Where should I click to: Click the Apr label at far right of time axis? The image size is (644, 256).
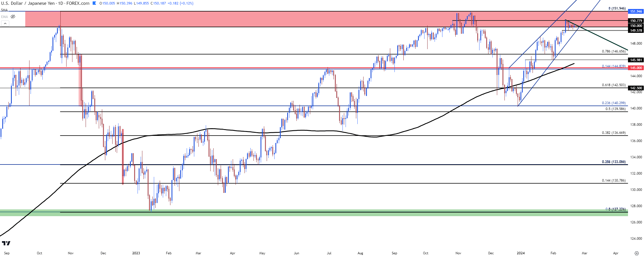pyautogui.click(x=616, y=253)
